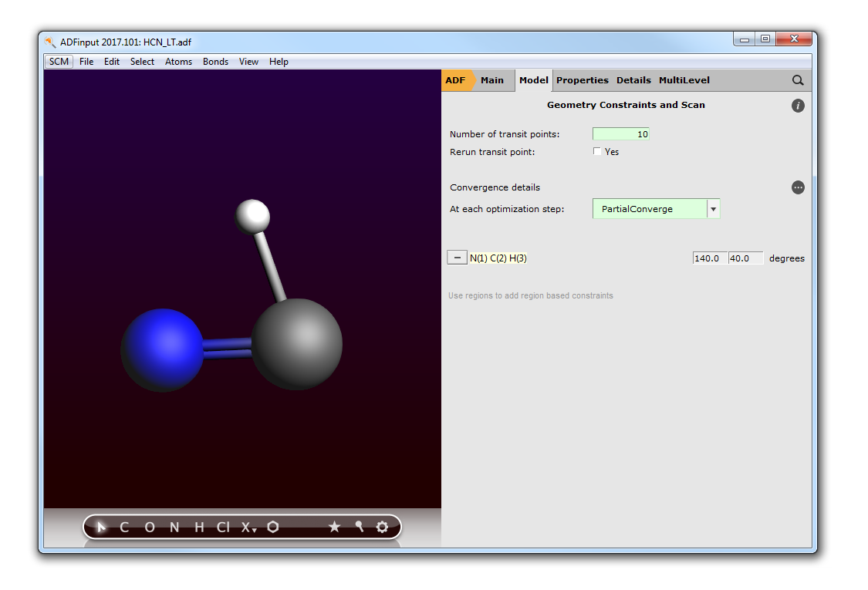Switch to the Model tab

tap(534, 80)
